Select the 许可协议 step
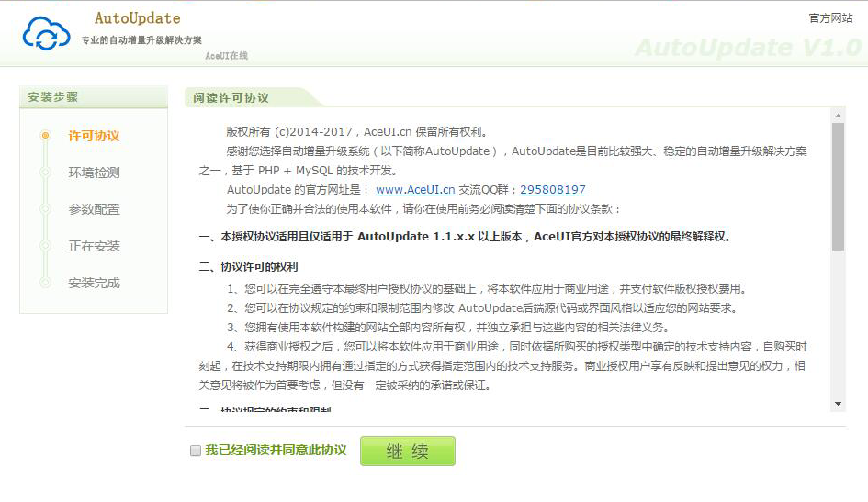The image size is (868, 502). point(94,136)
